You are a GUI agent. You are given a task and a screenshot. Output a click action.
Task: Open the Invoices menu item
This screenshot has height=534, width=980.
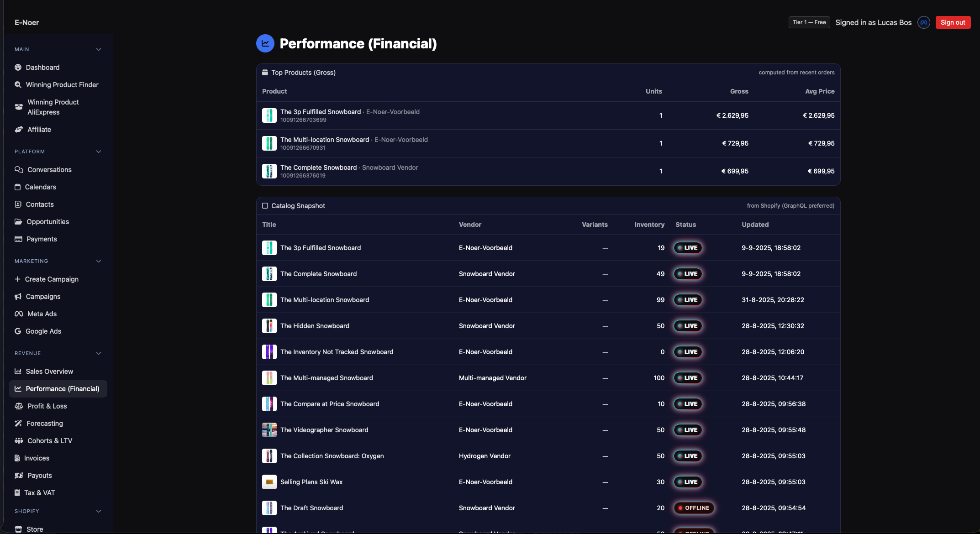point(37,458)
